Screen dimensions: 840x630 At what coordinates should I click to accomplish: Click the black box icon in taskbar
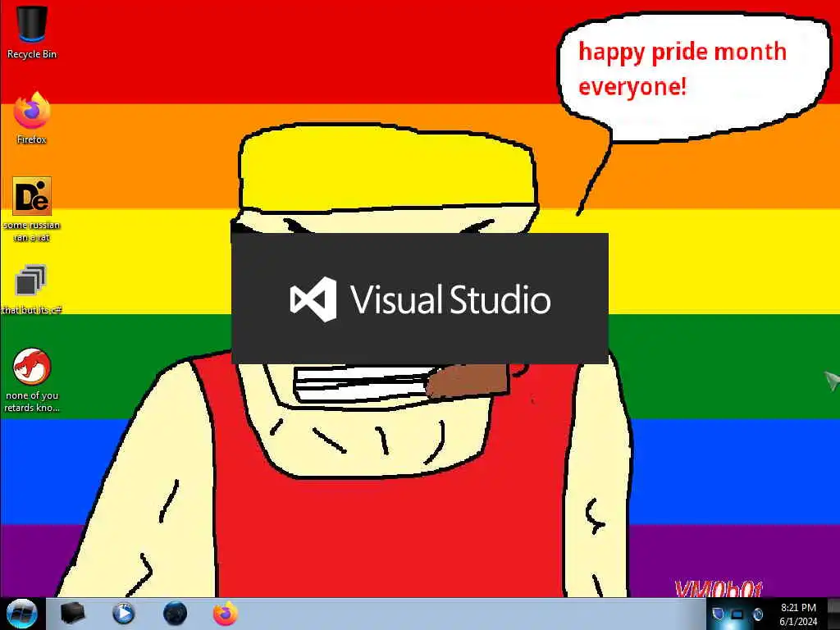72,614
